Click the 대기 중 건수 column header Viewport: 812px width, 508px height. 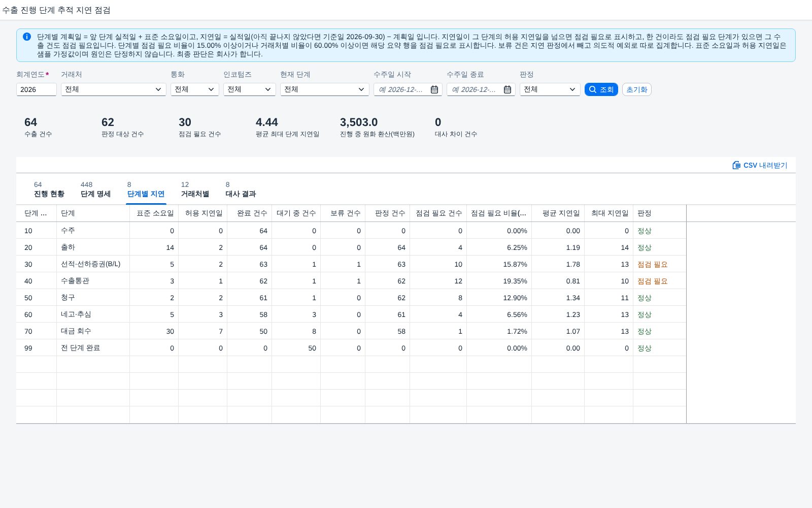point(296,213)
